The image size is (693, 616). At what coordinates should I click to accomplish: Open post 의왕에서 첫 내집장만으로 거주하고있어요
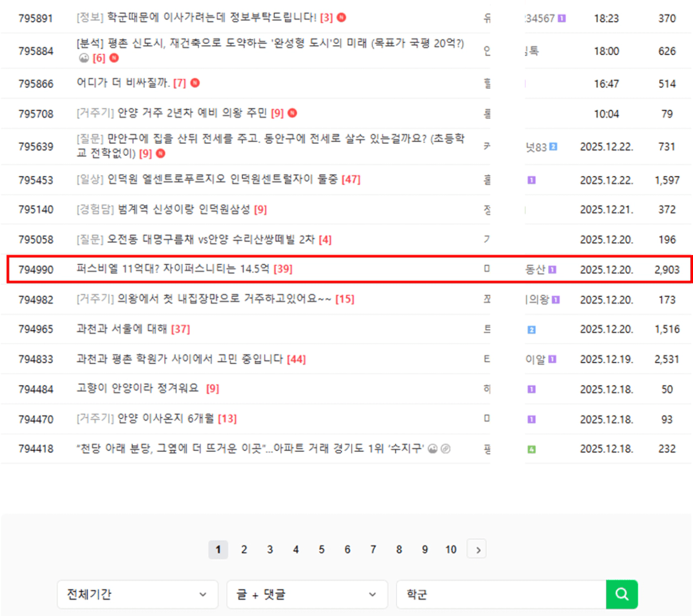pyautogui.click(x=224, y=299)
